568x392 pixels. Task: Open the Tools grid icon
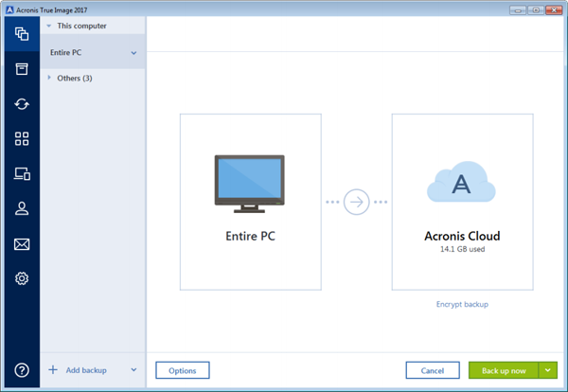tap(20, 139)
